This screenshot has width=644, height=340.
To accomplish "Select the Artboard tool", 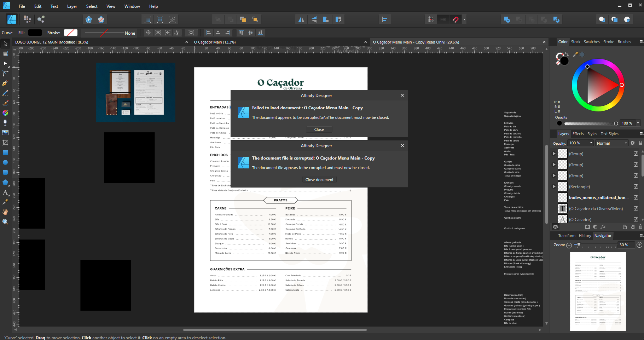I will coord(5,54).
